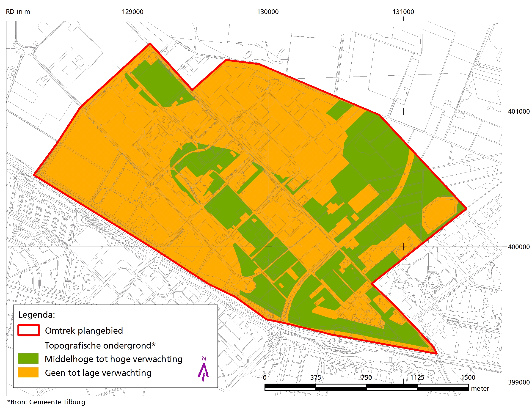
Task: Click the grey Topografische ondergrond line sample
Action: (x=28, y=345)
